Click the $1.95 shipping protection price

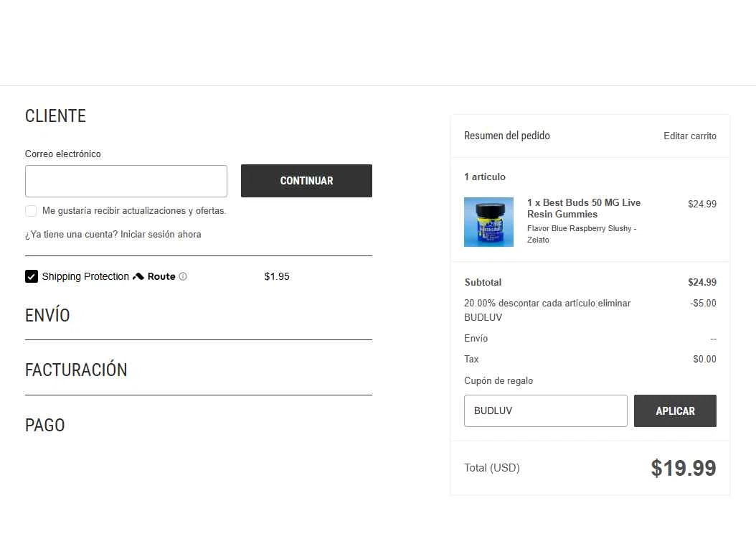(277, 276)
